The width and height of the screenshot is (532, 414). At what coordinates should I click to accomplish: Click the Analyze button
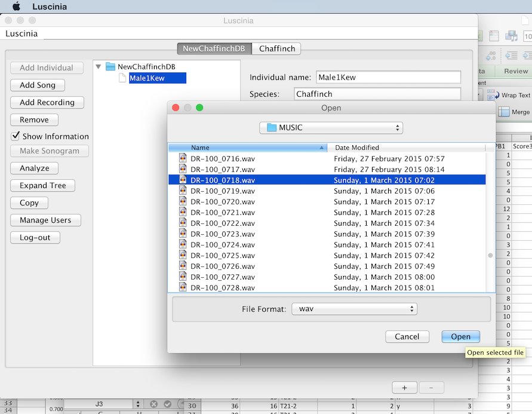point(34,168)
